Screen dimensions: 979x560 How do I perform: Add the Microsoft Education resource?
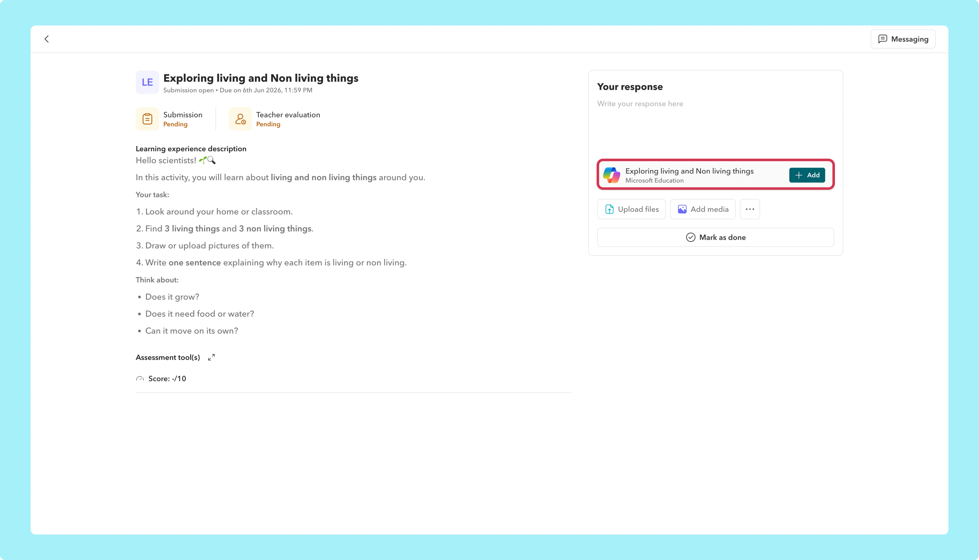click(807, 175)
